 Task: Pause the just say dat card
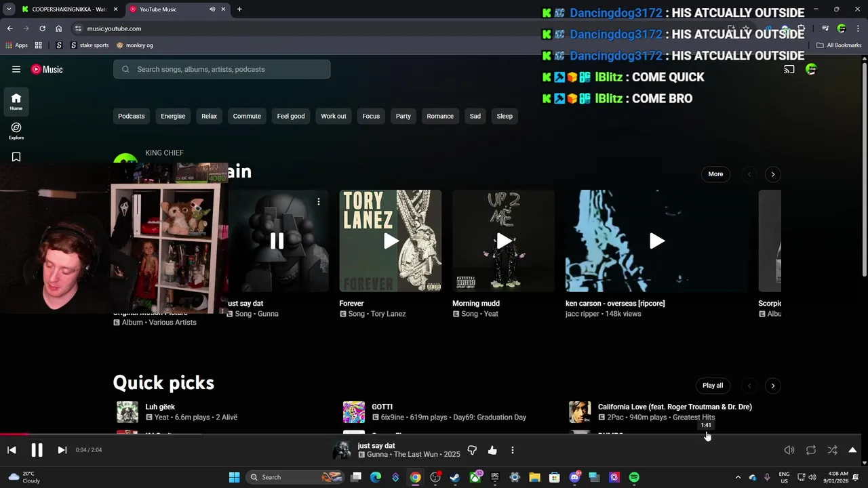click(277, 241)
